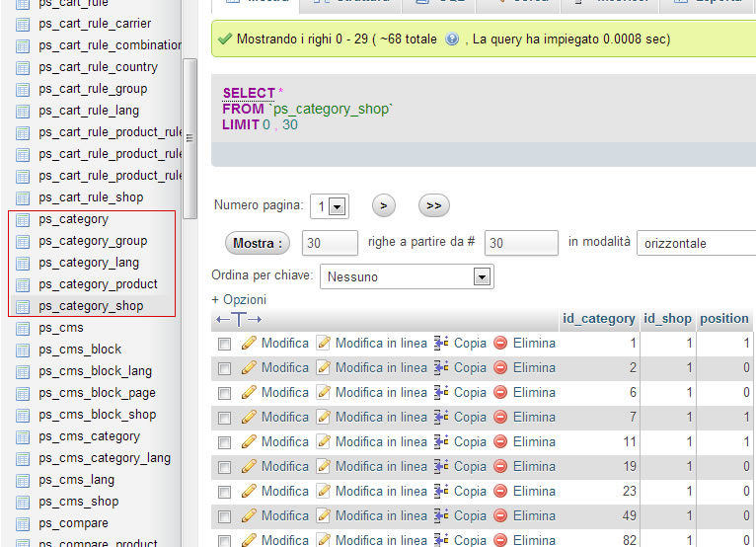The width and height of the screenshot is (756, 547).
Task: Click the starting row number input field
Action: tap(521, 243)
